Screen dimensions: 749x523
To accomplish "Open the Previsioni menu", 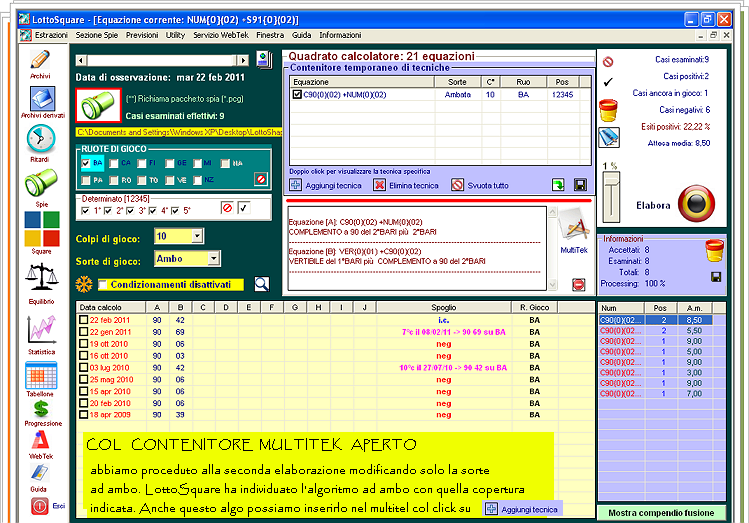I will click(x=142, y=35).
